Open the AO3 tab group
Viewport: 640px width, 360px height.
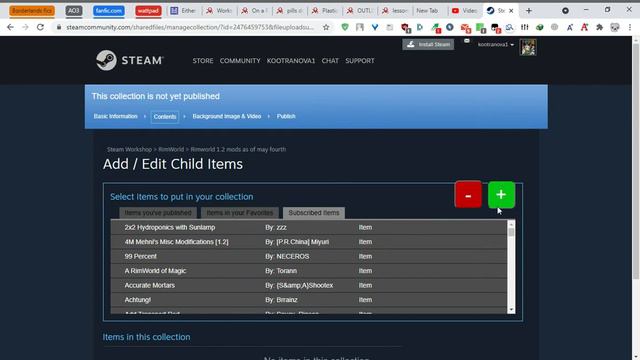point(74,11)
